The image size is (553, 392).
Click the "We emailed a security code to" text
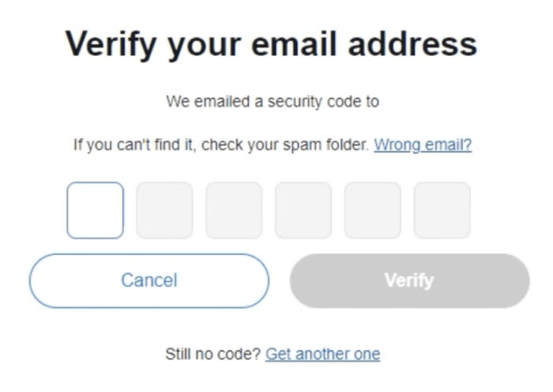click(x=272, y=102)
